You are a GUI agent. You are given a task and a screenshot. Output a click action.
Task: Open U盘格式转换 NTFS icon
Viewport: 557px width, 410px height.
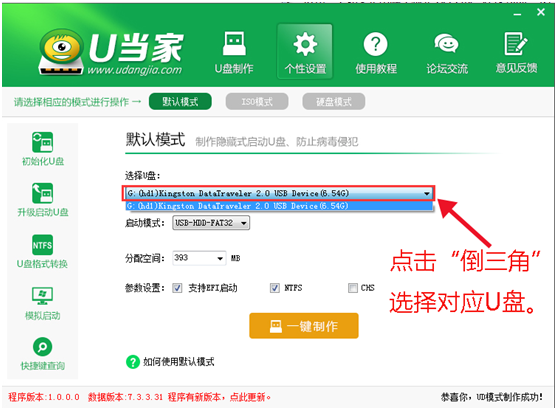click(43, 245)
